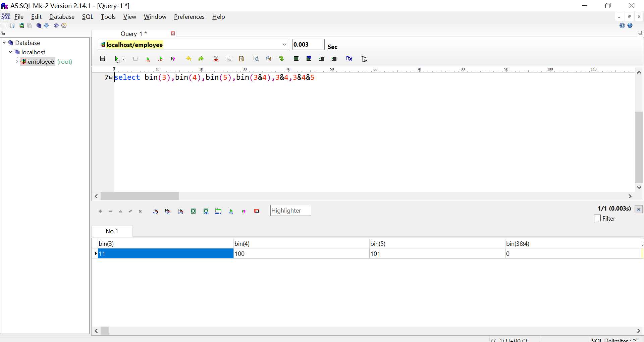This screenshot has height=342, width=644.
Task: Click the editor's vertical scrollbar thumb
Action: (x=639, y=147)
